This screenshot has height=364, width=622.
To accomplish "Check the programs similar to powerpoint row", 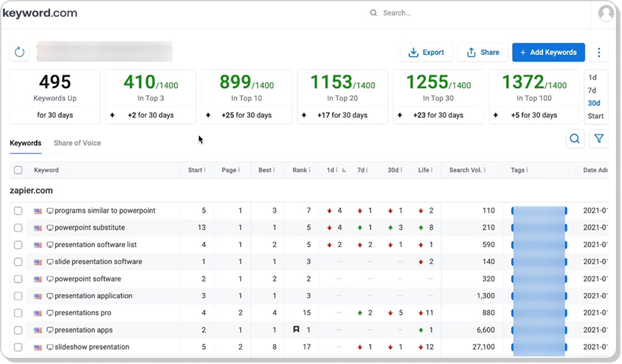I will click(x=18, y=211).
